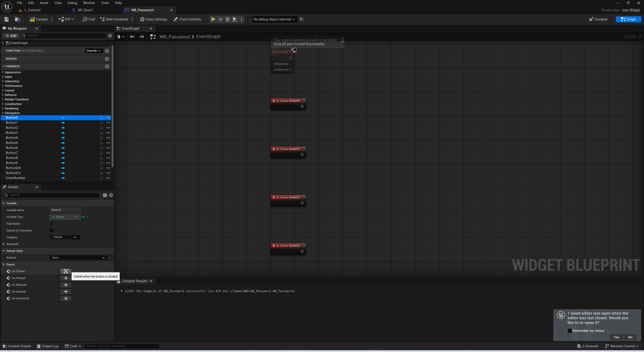The image size is (644, 352).
Task: Open Class Settings
Action: [x=153, y=19]
